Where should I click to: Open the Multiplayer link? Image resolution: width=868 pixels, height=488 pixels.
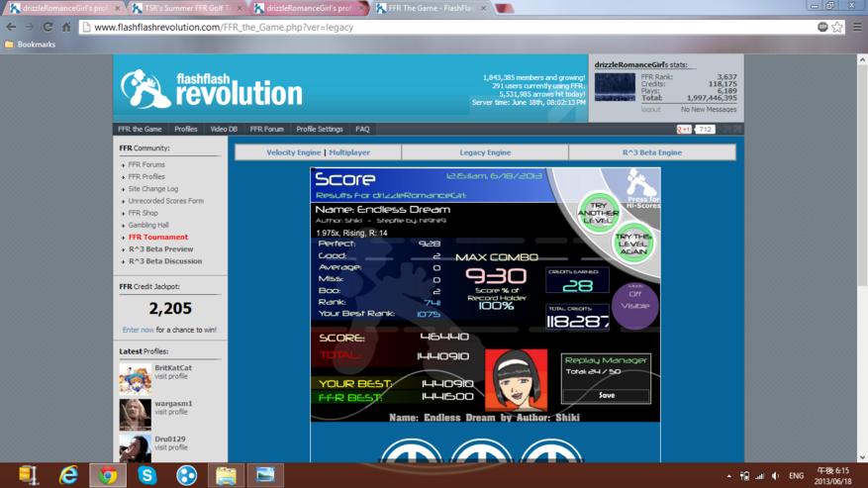click(349, 152)
